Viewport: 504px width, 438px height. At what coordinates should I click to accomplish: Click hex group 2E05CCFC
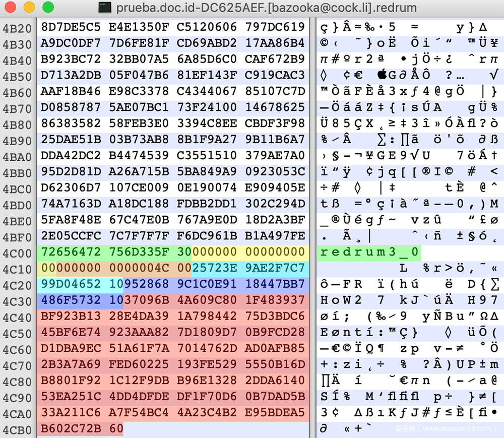coord(71,236)
